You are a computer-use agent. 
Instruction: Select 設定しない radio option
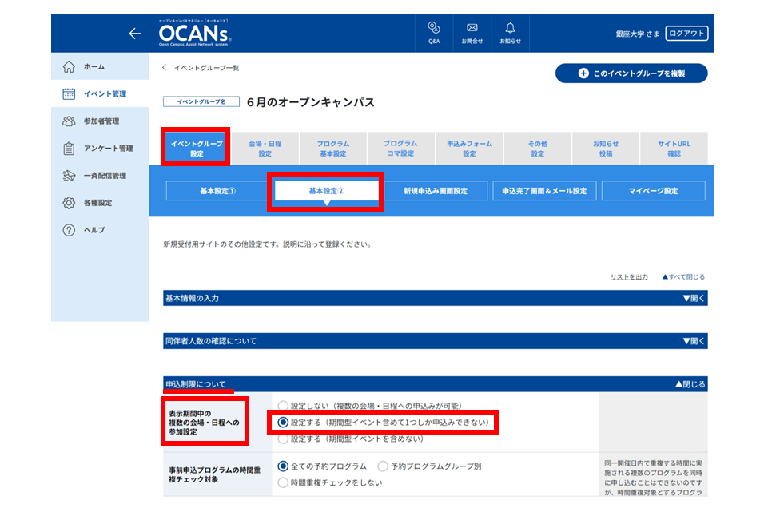(283, 406)
